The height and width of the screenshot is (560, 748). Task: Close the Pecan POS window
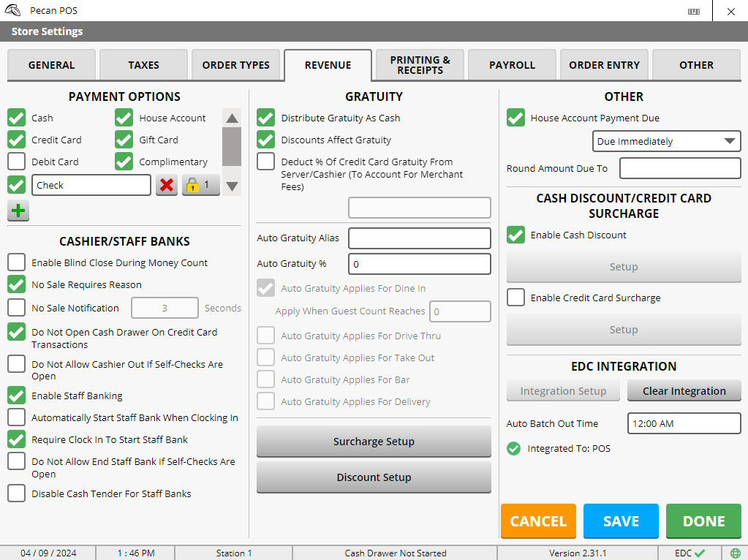tap(731, 11)
